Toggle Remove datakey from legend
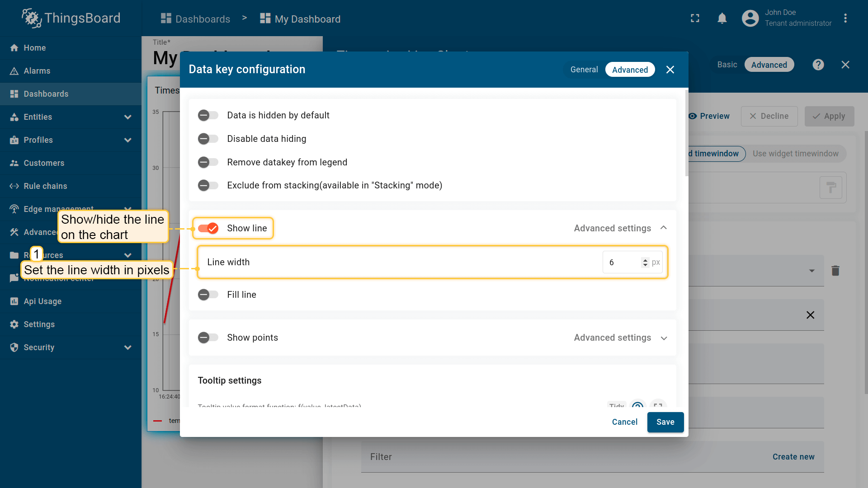Viewport: 868px width, 488px height. (x=208, y=162)
